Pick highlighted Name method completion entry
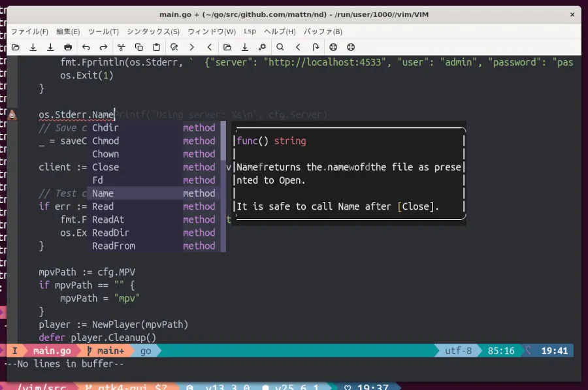588x390 pixels. (154, 193)
